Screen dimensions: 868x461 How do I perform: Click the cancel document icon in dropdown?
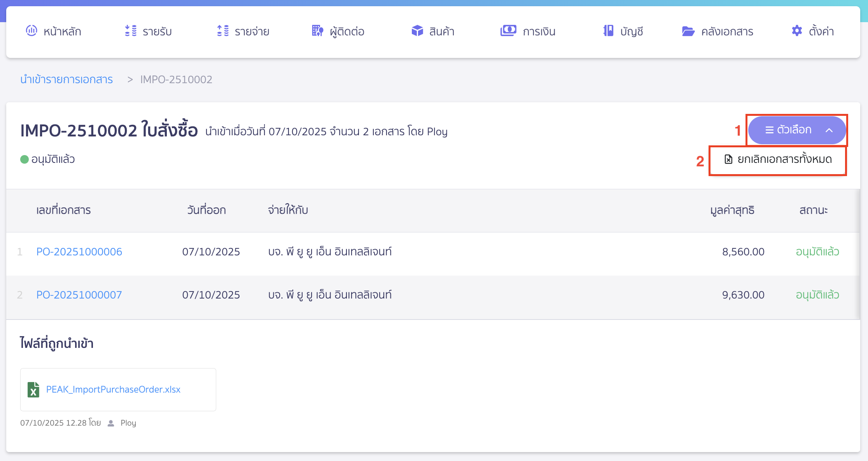pos(728,159)
